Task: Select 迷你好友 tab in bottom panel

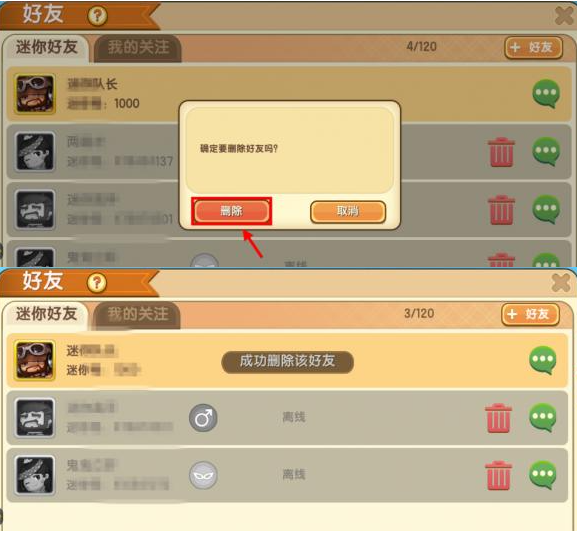Action: tap(46, 314)
